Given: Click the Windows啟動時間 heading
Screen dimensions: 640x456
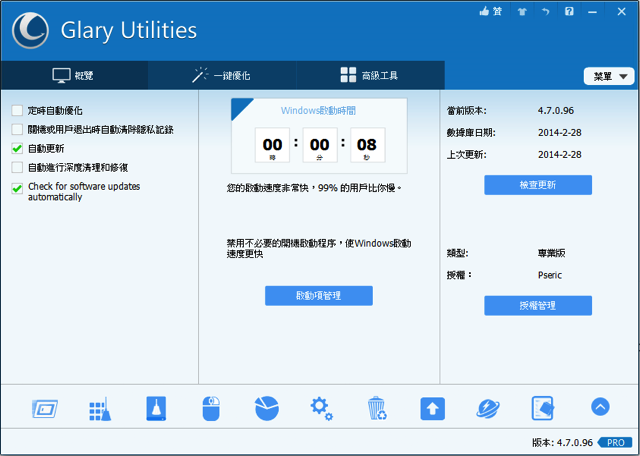Looking at the screenshot, I should (x=318, y=111).
